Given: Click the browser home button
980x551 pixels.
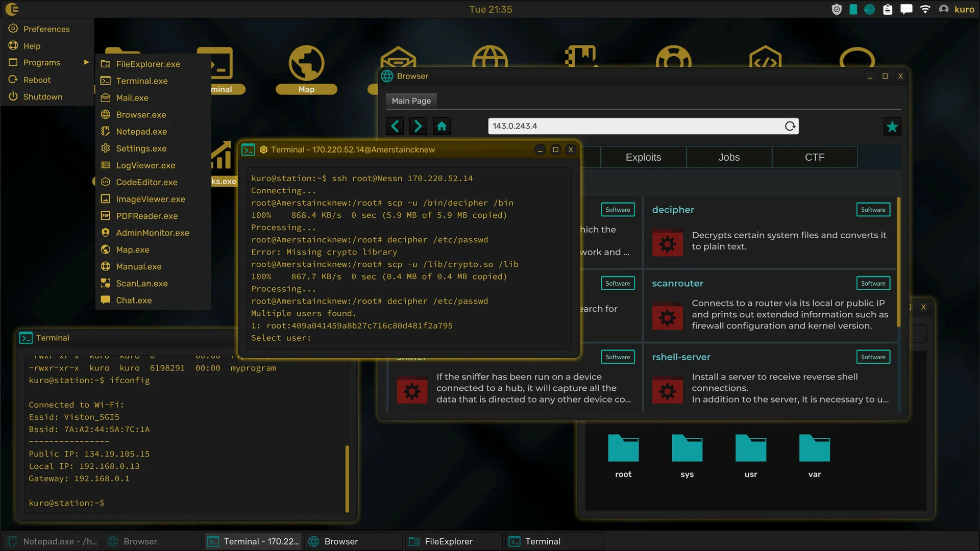Looking at the screenshot, I should click(442, 126).
